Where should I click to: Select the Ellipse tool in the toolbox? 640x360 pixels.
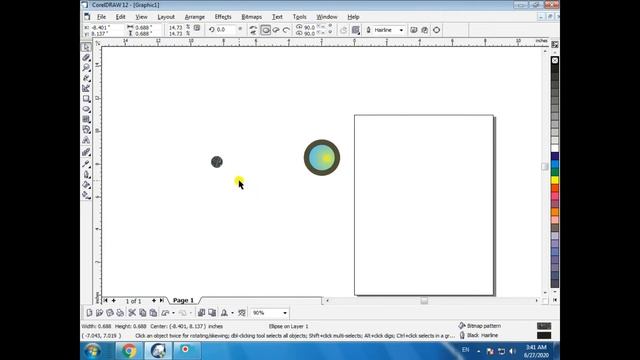[86, 109]
